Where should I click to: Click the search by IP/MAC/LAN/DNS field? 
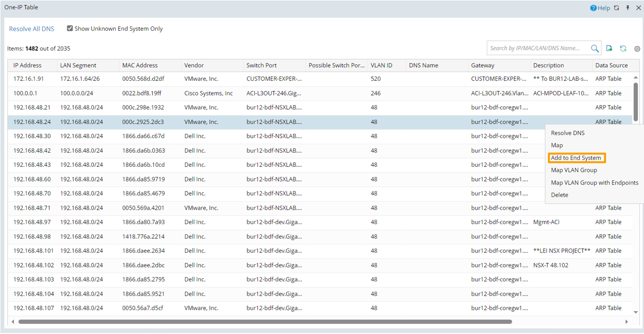click(x=537, y=49)
